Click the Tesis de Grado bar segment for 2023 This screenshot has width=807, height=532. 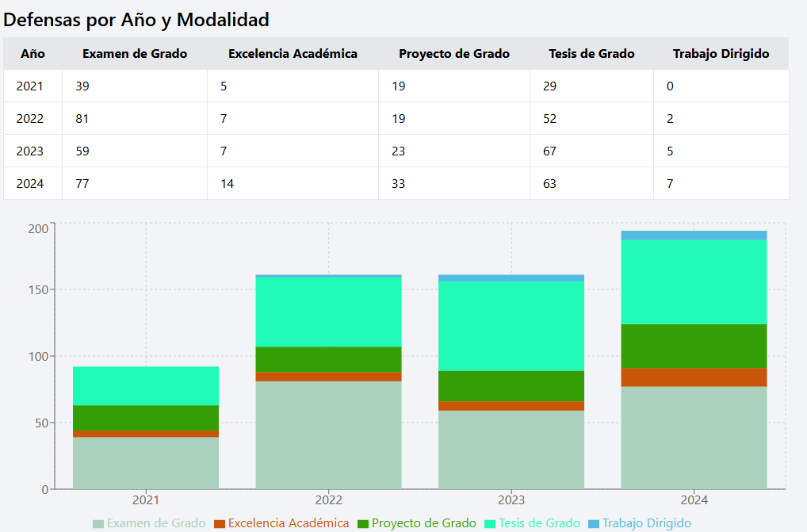[511, 326]
